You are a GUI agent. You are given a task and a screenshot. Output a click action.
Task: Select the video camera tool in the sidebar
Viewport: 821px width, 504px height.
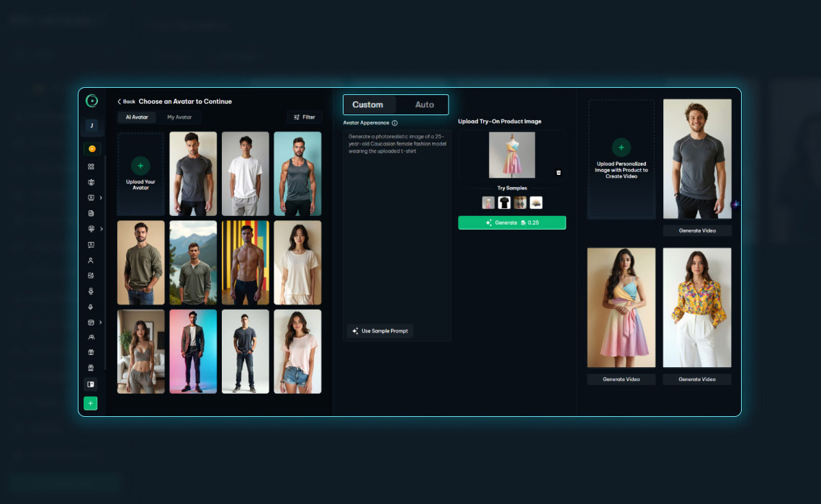tap(90, 182)
